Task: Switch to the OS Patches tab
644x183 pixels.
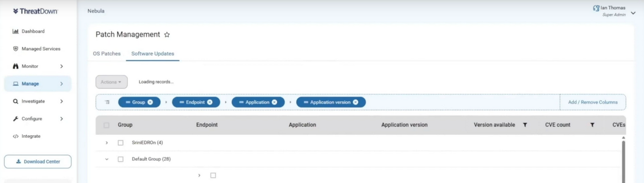Action: (x=107, y=54)
